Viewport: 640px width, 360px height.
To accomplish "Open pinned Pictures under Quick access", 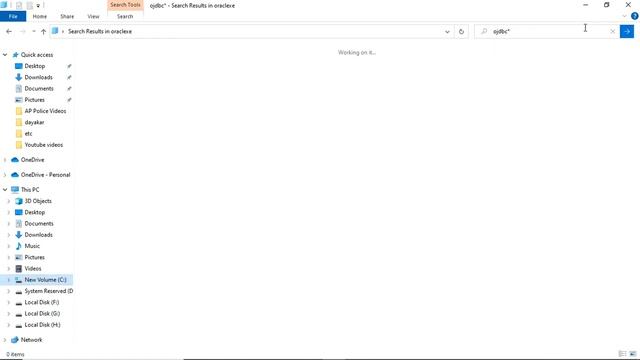I will (x=34, y=100).
